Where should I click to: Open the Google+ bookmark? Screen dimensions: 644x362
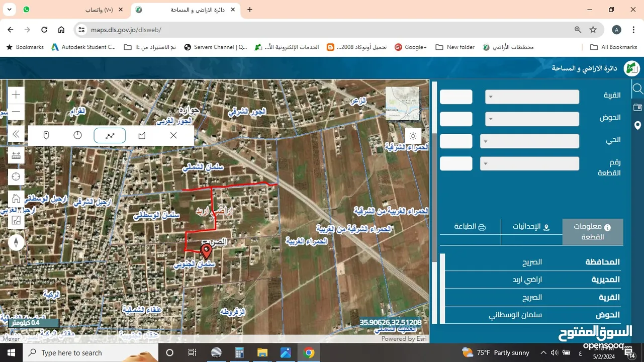coord(410,47)
